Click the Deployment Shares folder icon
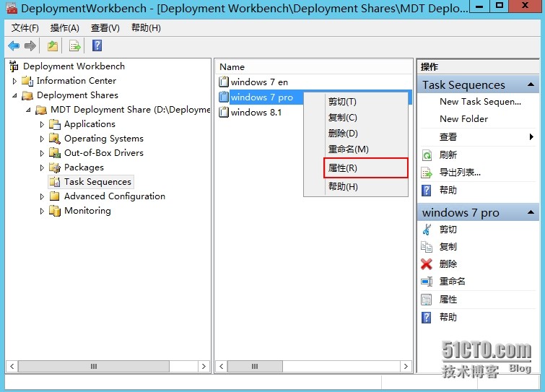The width and height of the screenshot is (545, 392). 27,95
